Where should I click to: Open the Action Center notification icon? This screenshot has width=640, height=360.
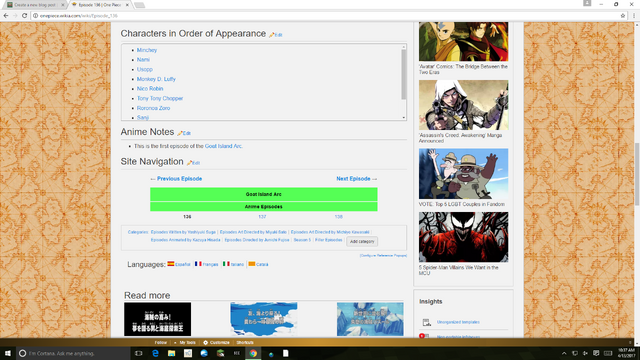596,353
